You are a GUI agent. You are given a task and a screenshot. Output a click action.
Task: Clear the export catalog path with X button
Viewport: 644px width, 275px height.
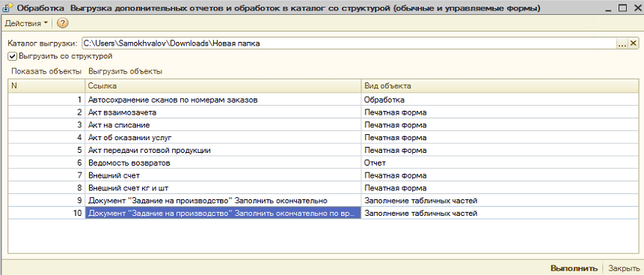coord(633,43)
